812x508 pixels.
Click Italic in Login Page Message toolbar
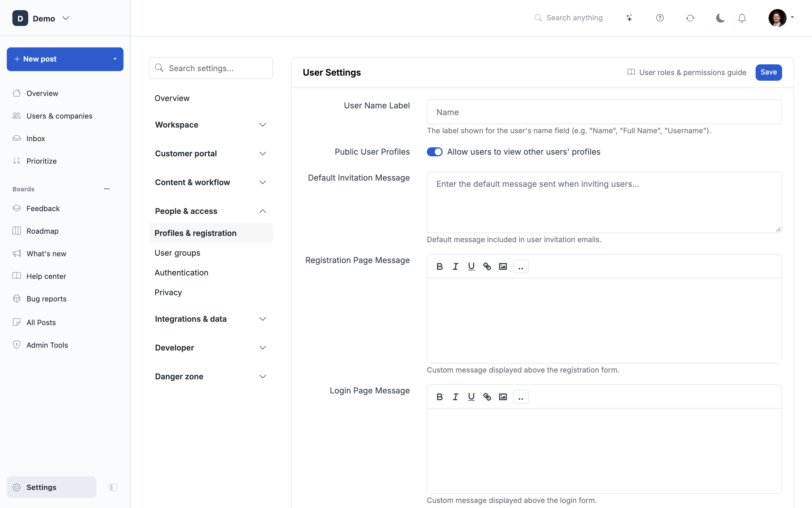pos(455,397)
